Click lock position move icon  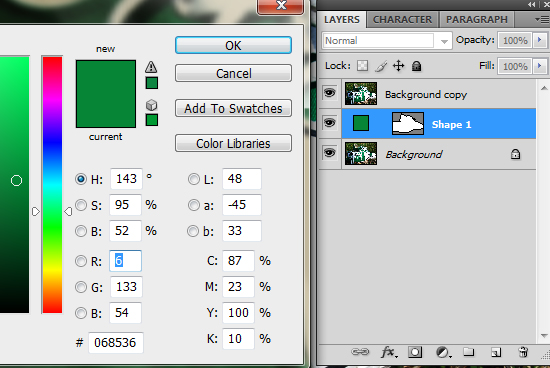pyautogui.click(x=398, y=66)
